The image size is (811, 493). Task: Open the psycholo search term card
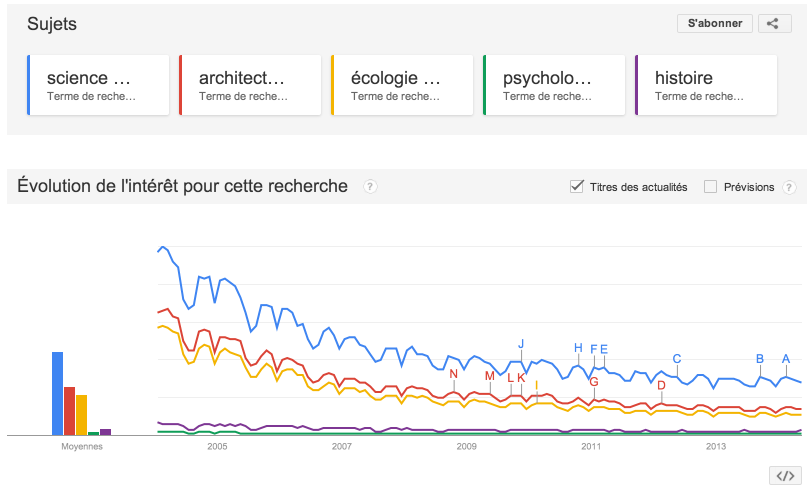pyautogui.click(x=554, y=85)
